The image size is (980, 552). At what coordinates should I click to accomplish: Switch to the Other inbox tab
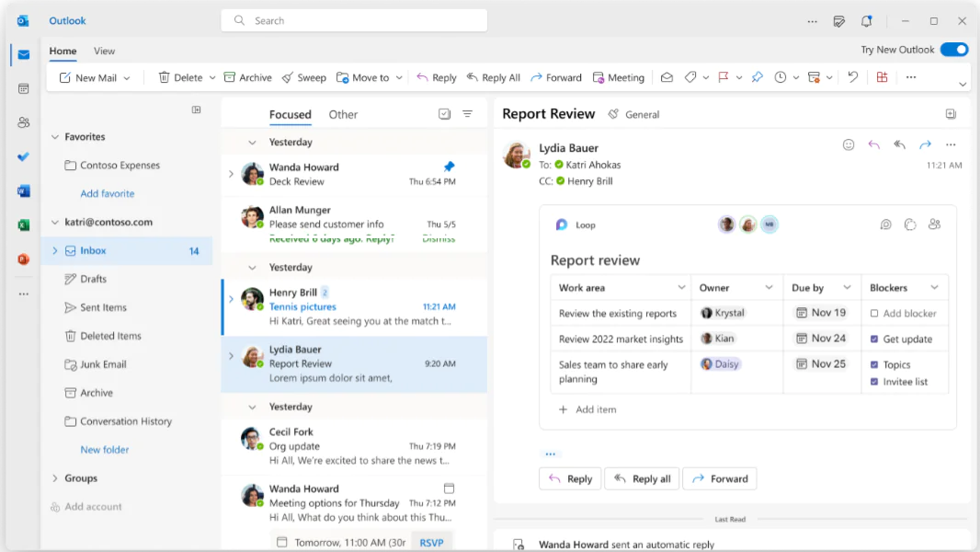point(343,114)
